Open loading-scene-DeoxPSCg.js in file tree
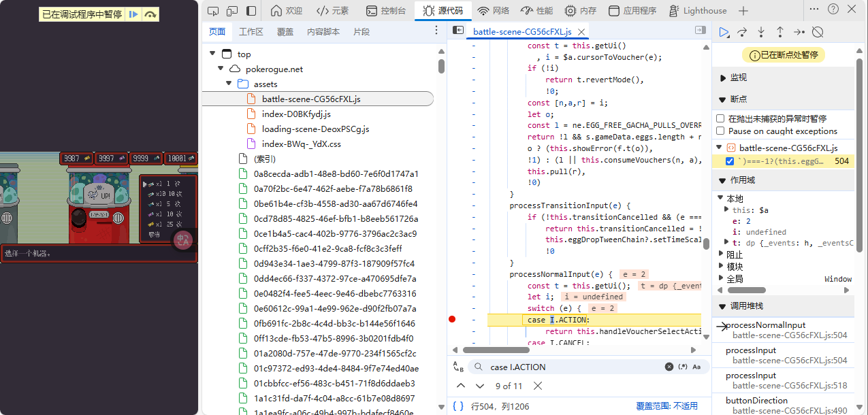 pyautogui.click(x=315, y=129)
